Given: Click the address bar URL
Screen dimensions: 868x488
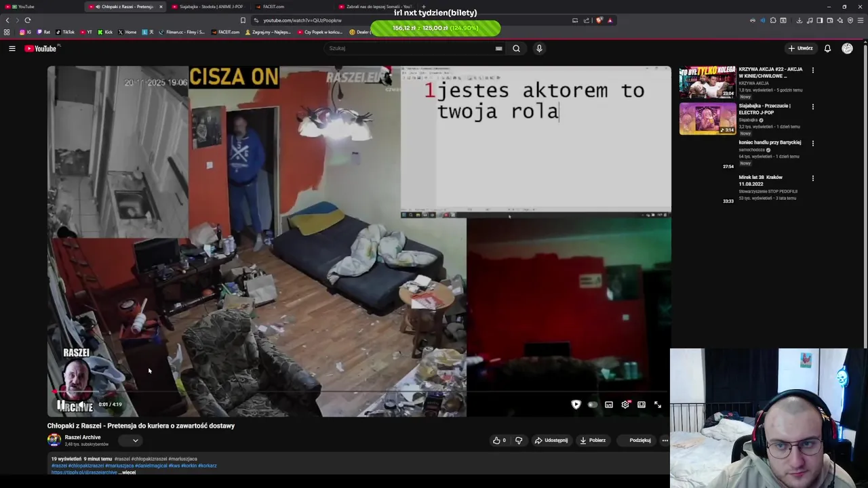Looking at the screenshot, I should pos(302,20).
